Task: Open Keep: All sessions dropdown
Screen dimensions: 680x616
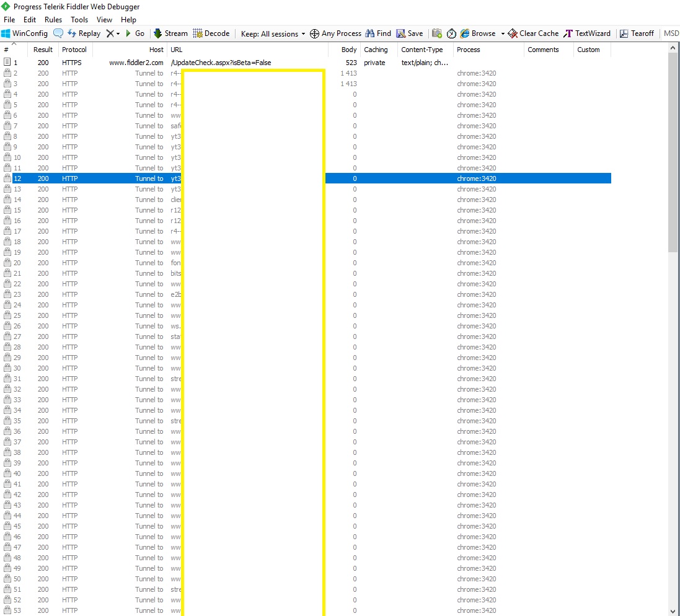Action: (x=273, y=34)
